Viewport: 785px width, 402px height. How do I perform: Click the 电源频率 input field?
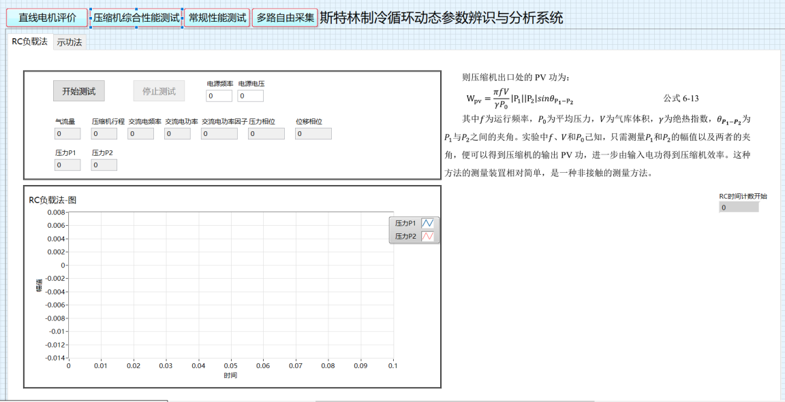click(x=219, y=97)
